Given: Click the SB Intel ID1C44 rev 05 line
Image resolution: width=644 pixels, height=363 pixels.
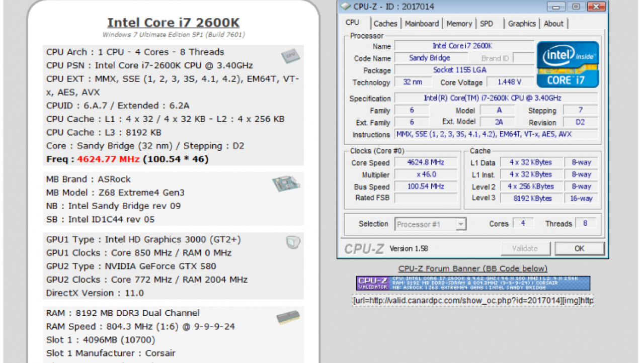Looking at the screenshot, I should (101, 219).
